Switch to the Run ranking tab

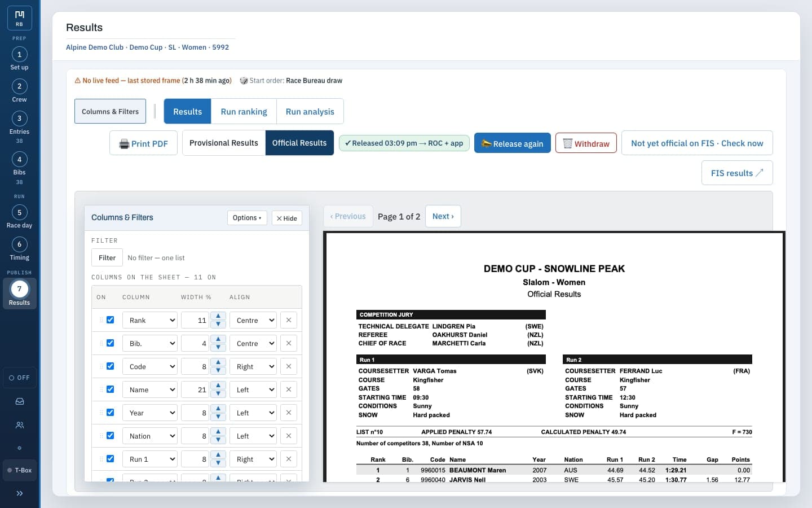coord(244,112)
